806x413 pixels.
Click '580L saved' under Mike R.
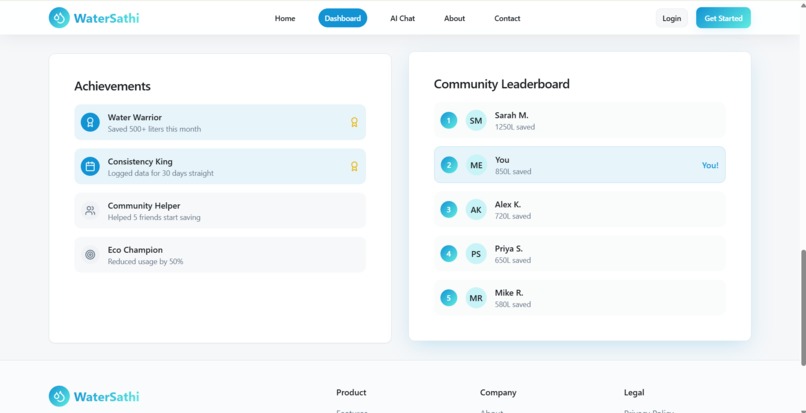coord(513,304)
